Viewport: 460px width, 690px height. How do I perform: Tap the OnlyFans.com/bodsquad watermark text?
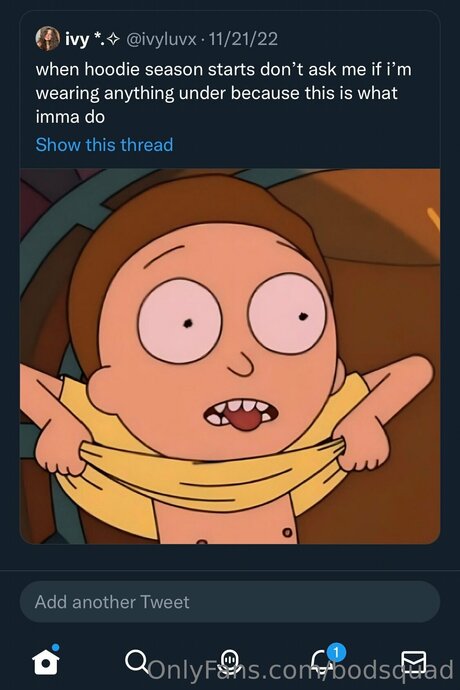pyautogui.click(x=301, y=670)
